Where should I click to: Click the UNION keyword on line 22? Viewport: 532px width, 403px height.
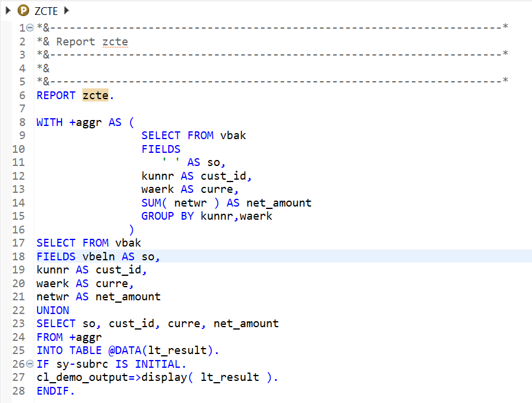click(52, 310)
